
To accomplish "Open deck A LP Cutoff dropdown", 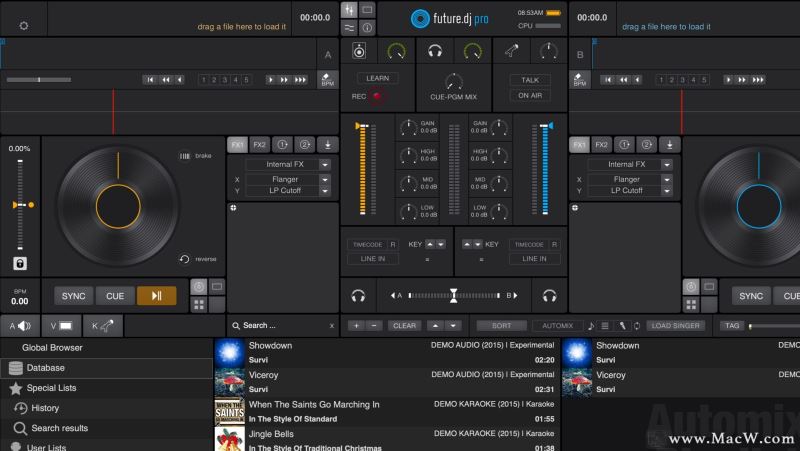I will (324, 190).
